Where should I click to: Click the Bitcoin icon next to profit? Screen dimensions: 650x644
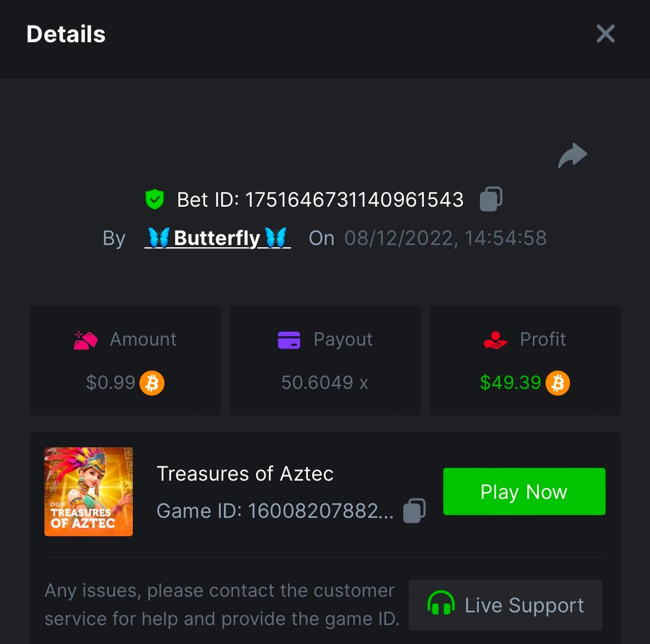(x=558, y=383)
